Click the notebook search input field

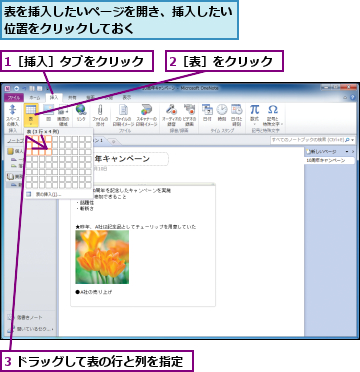[307, 140]
